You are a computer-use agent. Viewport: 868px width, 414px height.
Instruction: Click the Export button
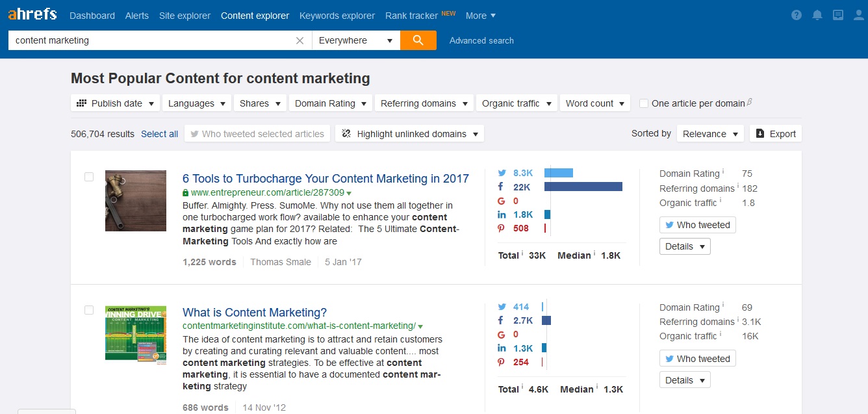[x=776, y=134]
